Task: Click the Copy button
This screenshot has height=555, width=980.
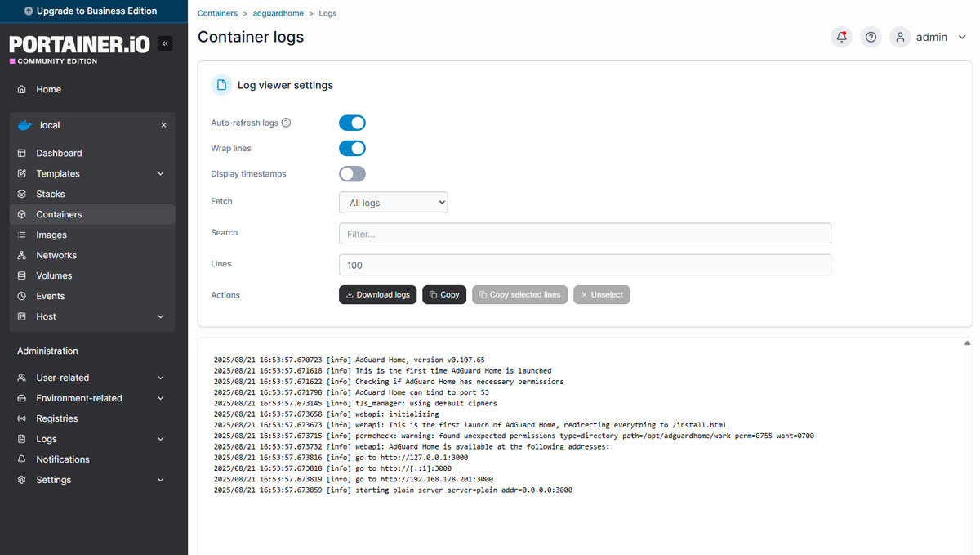Action: [x=444, y=294]
